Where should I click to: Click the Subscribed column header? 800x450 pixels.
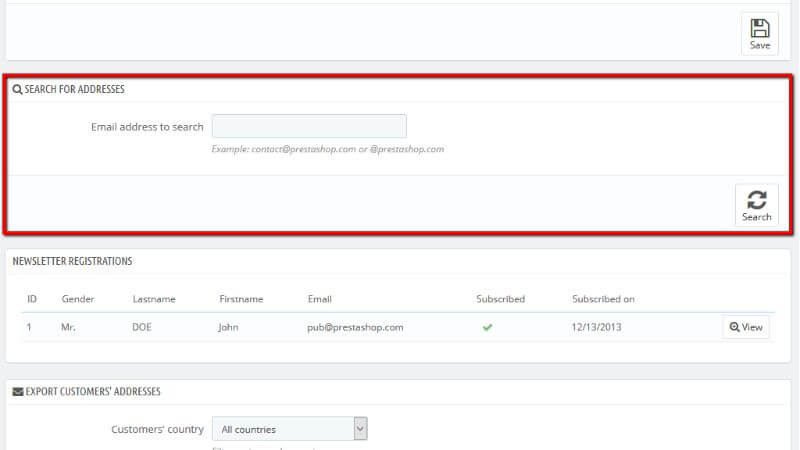click(501, 299)
